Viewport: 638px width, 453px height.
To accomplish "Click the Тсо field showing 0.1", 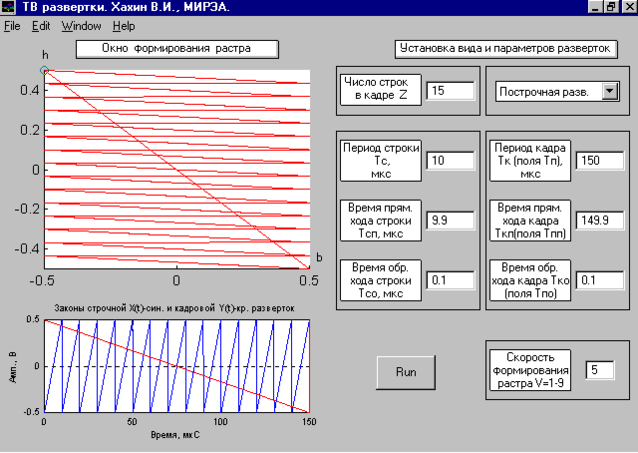I will click(x=450, y=280).
